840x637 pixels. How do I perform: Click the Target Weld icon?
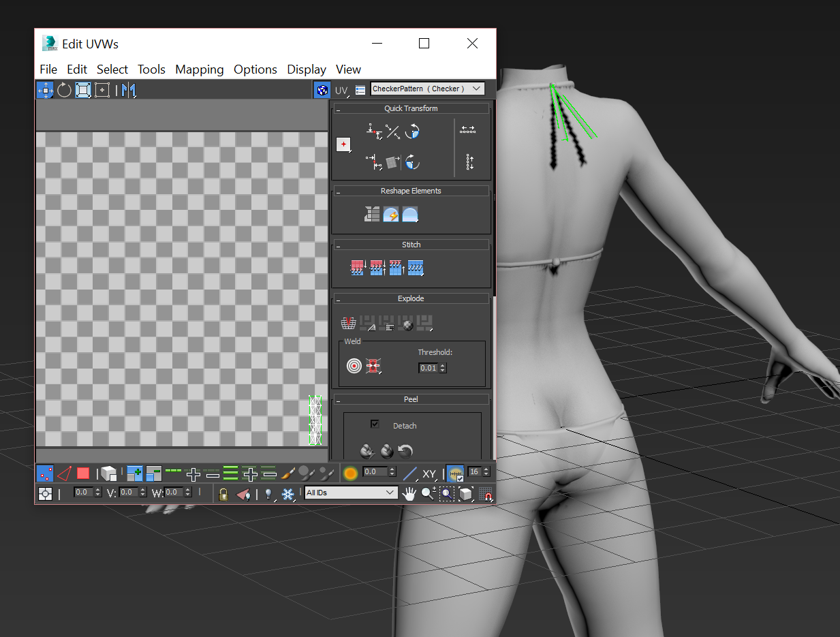click(x=354, y=366)
